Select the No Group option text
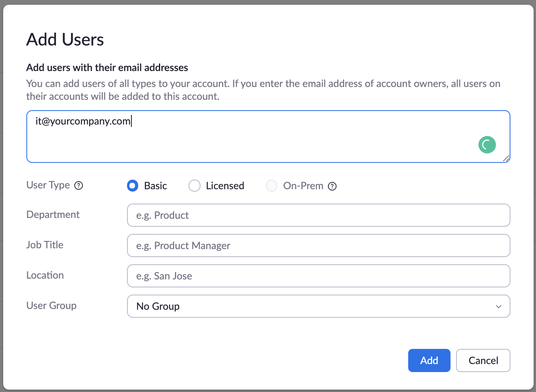The height and width of the screenshot is (392, 536). [x=157, y=306]
